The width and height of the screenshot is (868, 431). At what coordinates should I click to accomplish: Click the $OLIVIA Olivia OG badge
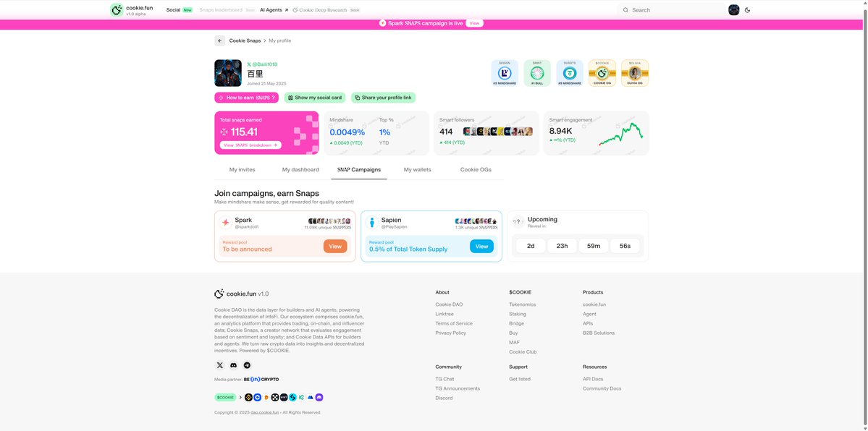pos(635,73)
